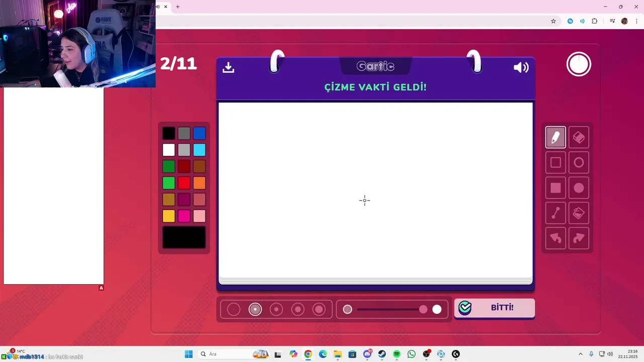Pick the yellow color swatch

click(x=169, y=216)
